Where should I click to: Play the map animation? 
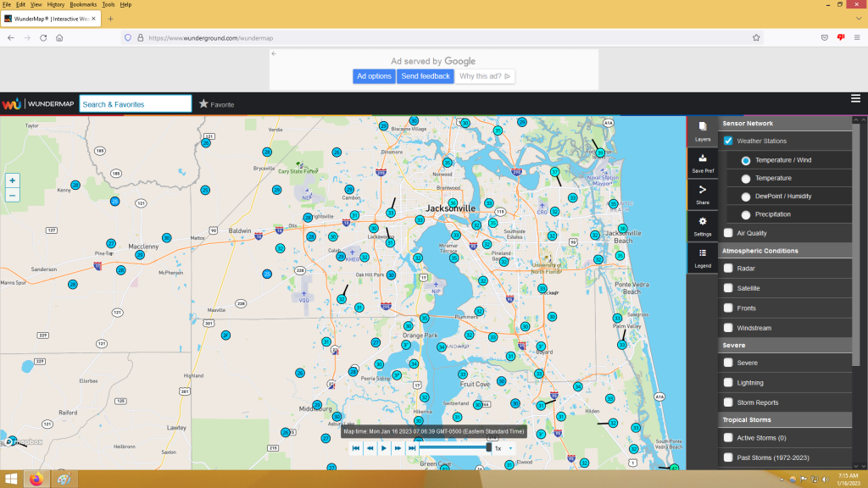(x=384, y=448)
